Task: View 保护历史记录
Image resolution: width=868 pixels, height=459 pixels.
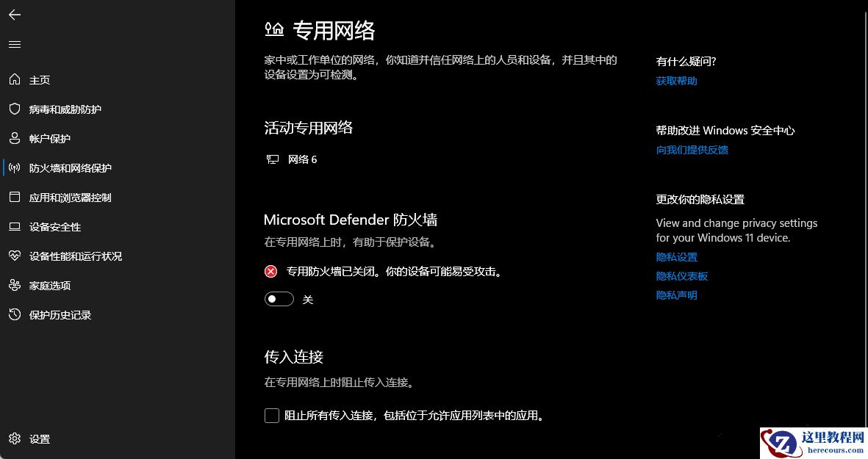Action: tap(60, 314)
